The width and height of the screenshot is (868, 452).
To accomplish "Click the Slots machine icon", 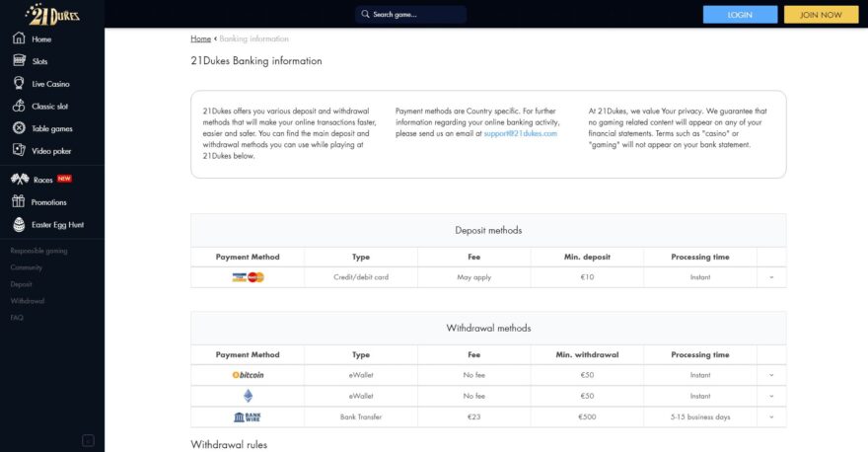I will [19, 60].
